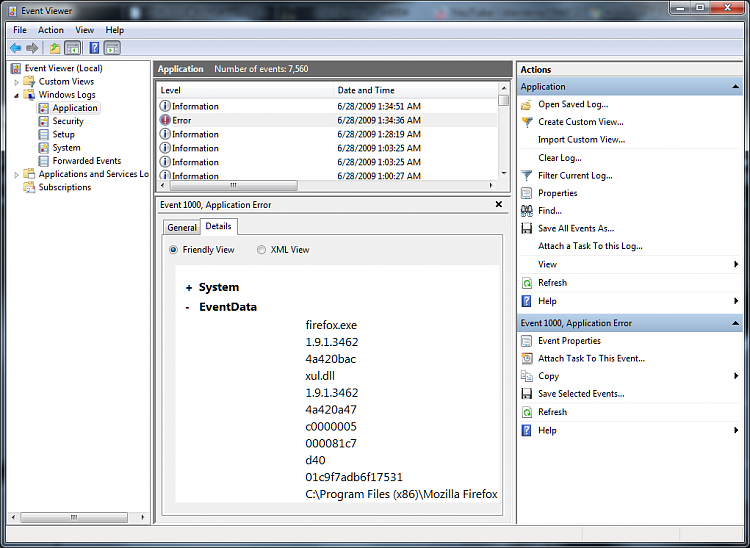The height and width of the screenshot is (548, 750).
Task: Click the Save All Events floppy icon
Action: [x=527, y=229]
